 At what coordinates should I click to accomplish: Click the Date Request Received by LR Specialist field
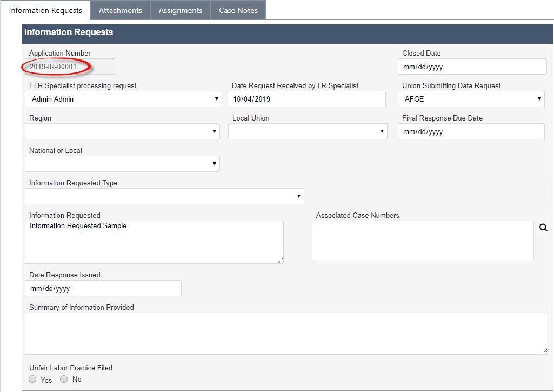306,99
